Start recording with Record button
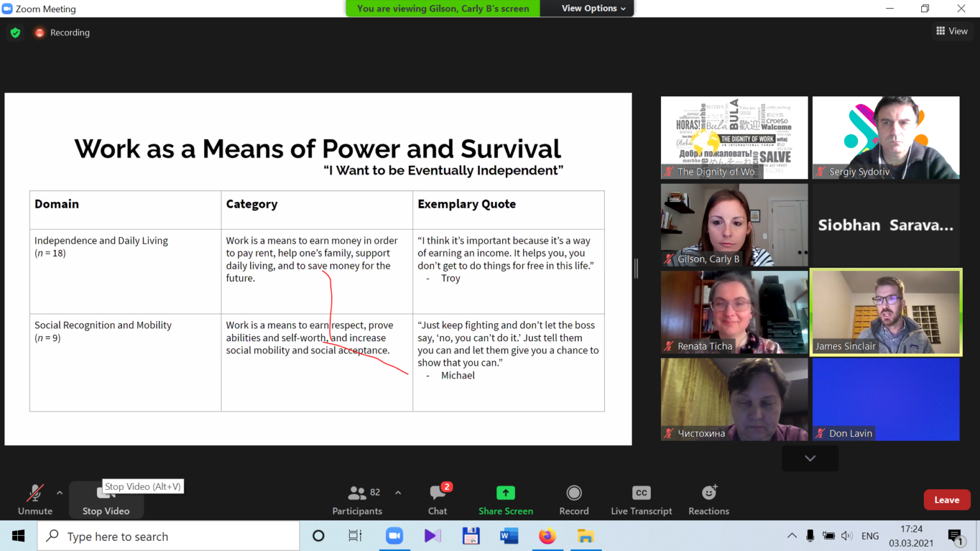Viewport: 980px width, 551px height. click(574, 499)
